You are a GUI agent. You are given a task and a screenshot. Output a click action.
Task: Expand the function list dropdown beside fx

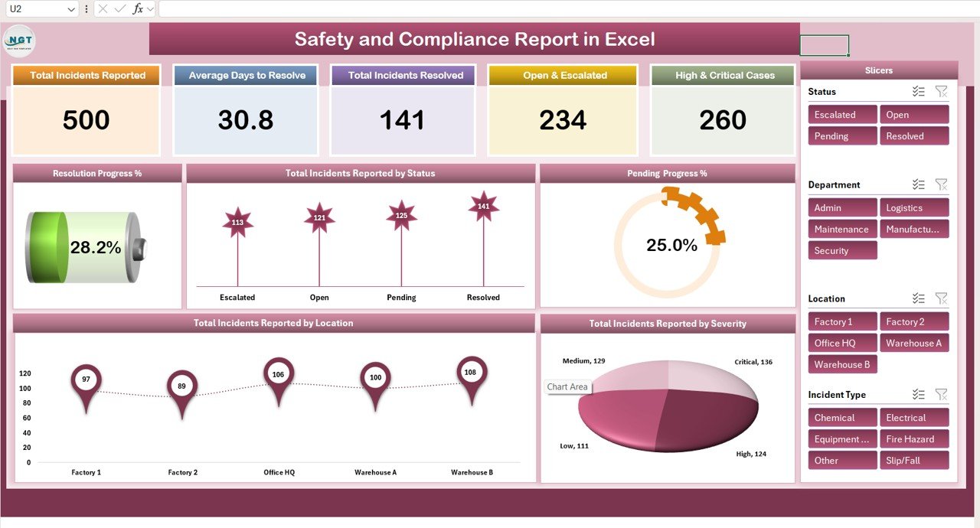click(x=151, y=9)
